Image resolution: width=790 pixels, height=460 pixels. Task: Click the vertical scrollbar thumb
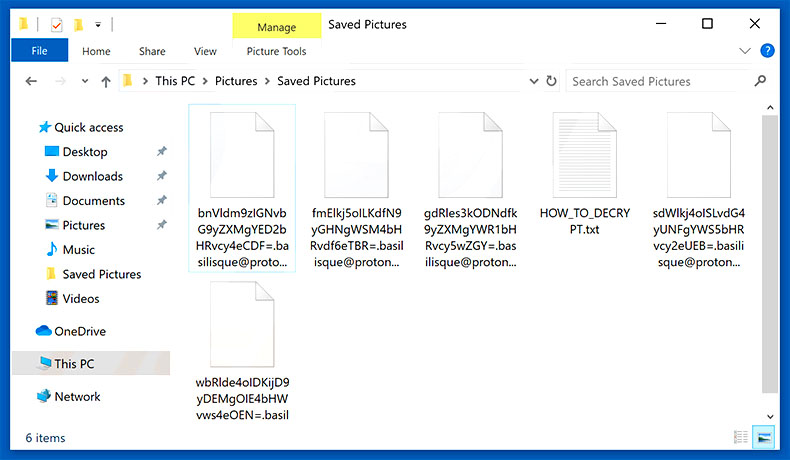(770, 254)
